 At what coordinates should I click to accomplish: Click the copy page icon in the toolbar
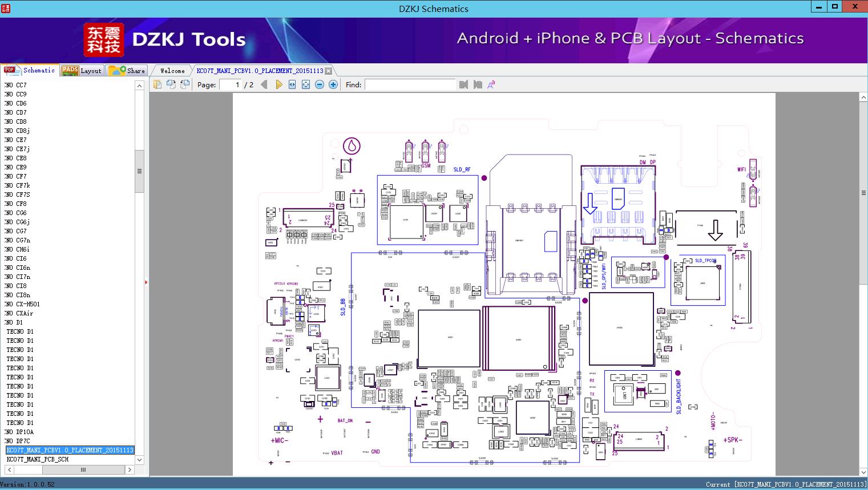point(158,84)
